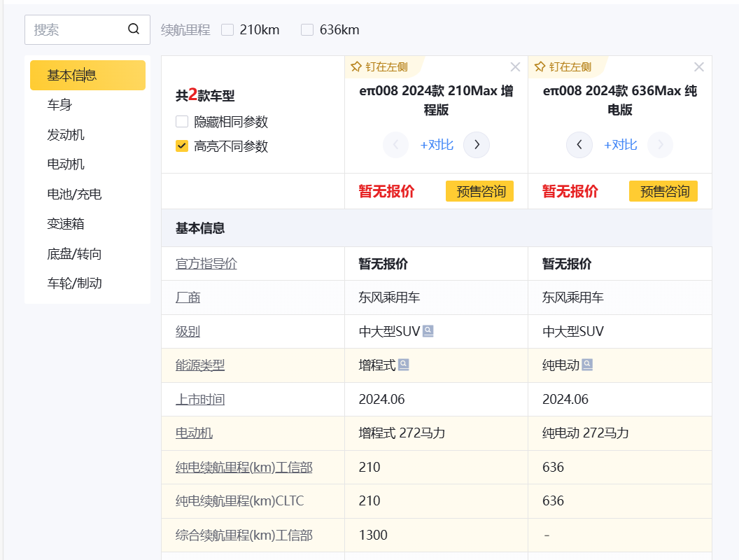Image resolution: width=739 pixels, height=560 pixels.
Task: Click the search magnifier icon
Action: (x=134, y=29)
